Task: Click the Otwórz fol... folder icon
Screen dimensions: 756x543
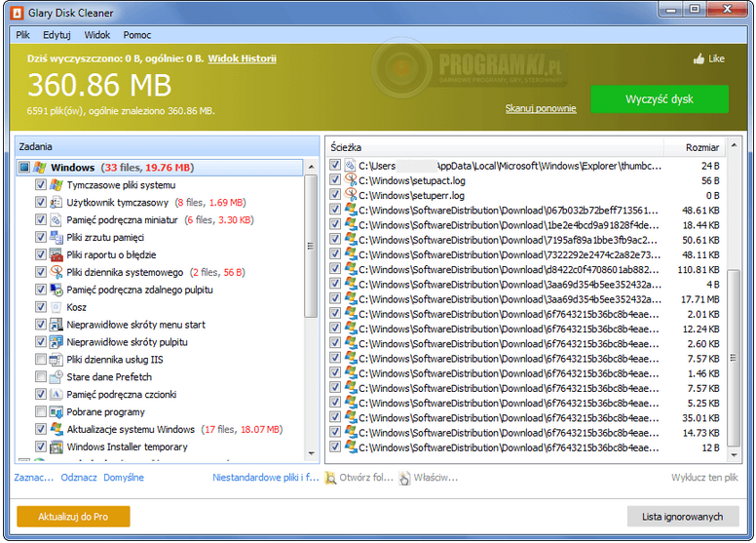Action: pos(330,478)
